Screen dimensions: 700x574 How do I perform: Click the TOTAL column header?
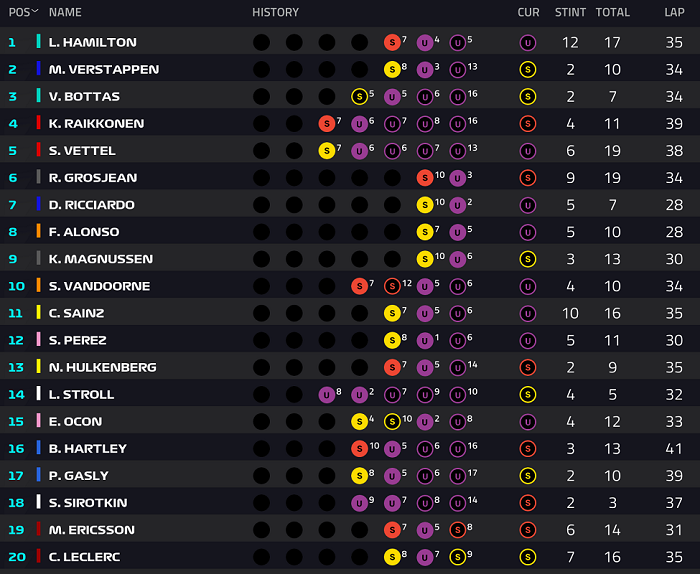tap(612, 12)
